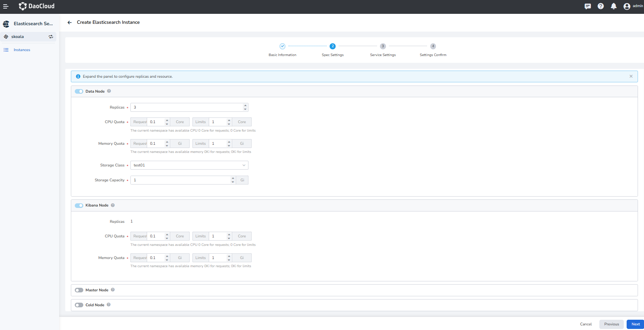Increase Replicas using the up stepper arrow
Screen dimensions: 644x330
[245, 105]
